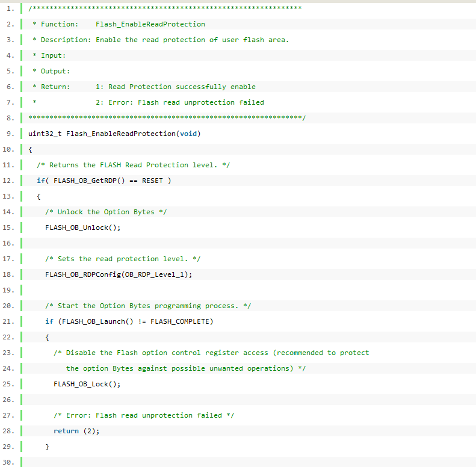476x467 pixels.
Task: Click the FLASH_OB_Unlock(); statement
Action: click(83, 227)
